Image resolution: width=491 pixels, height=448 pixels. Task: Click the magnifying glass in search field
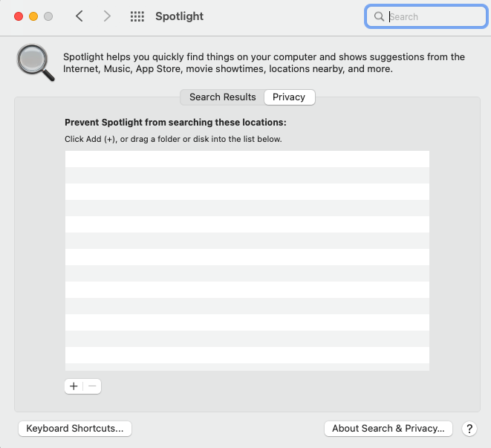pyautogui.click(x=379, y=16)
